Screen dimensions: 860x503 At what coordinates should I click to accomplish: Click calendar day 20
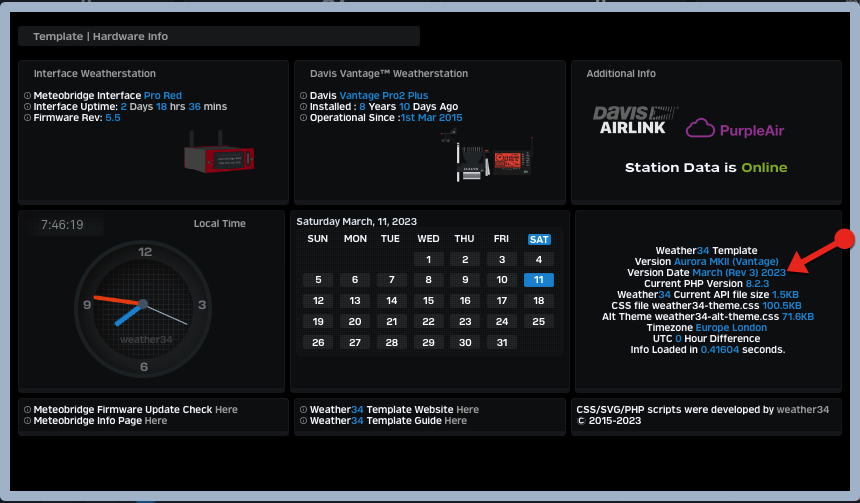355,321
